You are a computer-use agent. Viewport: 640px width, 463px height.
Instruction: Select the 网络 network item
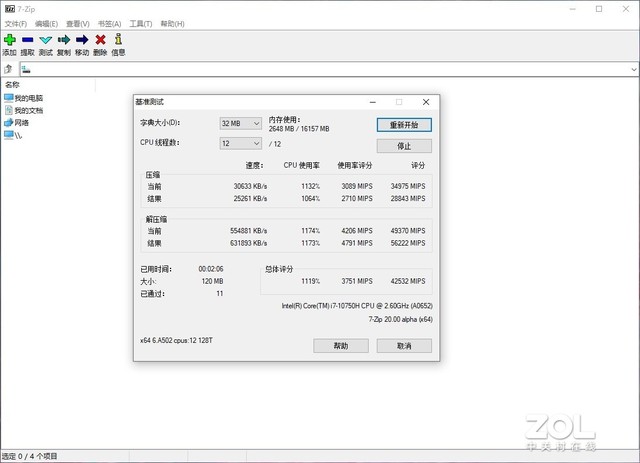point(16,122)
